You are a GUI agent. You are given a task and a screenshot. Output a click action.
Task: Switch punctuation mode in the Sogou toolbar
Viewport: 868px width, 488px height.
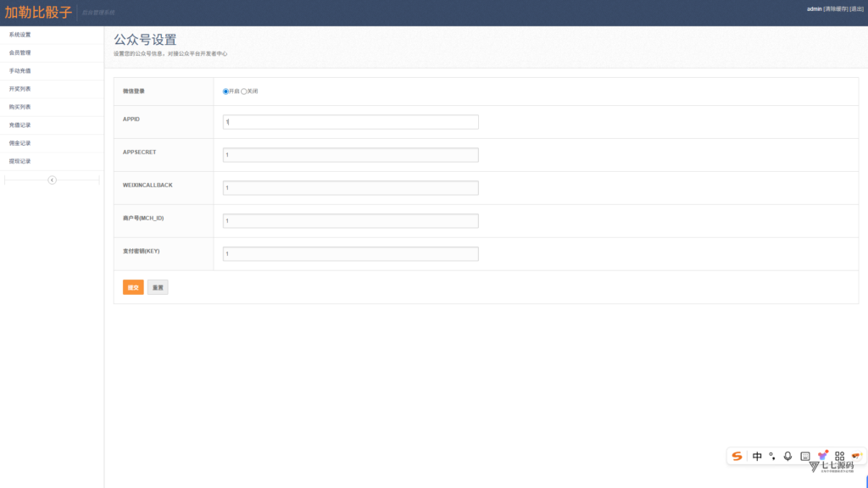(x=772, y=456)
